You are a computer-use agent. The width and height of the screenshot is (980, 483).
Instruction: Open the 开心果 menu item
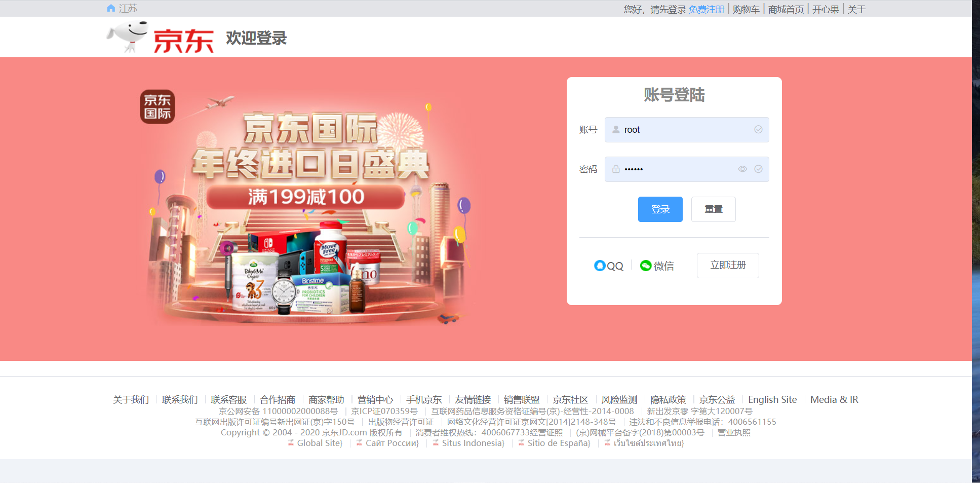pyautogui.click(x=826, y=9)
